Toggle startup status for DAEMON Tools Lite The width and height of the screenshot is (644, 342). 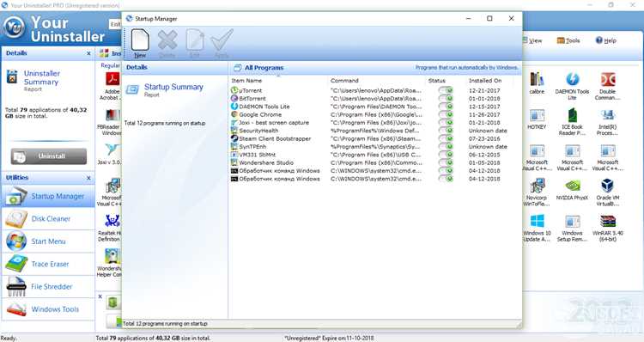tap(446, 107)
